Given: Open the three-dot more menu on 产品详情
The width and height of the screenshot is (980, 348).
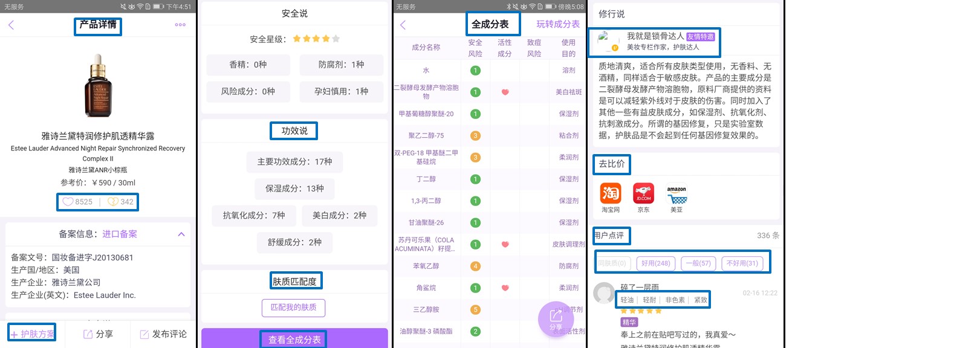Looking at the screenshot, I should [180, 25].
